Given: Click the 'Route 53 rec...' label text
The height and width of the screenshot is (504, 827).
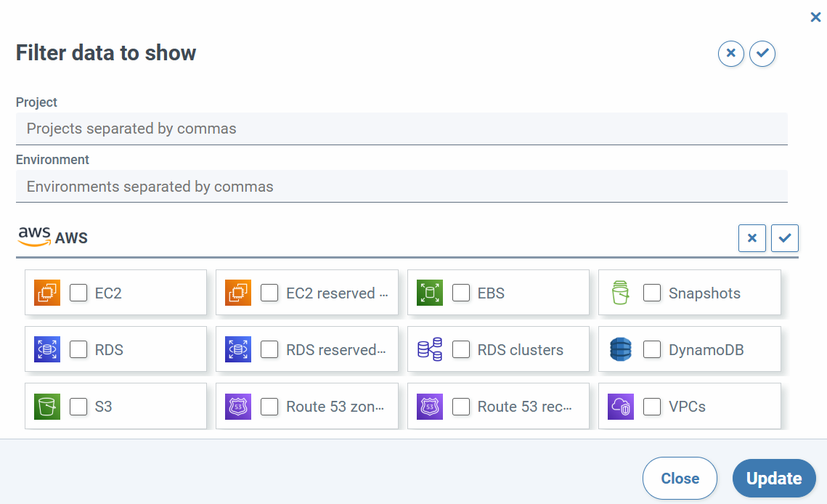Looking at the screenshot, I should tap(525, 407).
